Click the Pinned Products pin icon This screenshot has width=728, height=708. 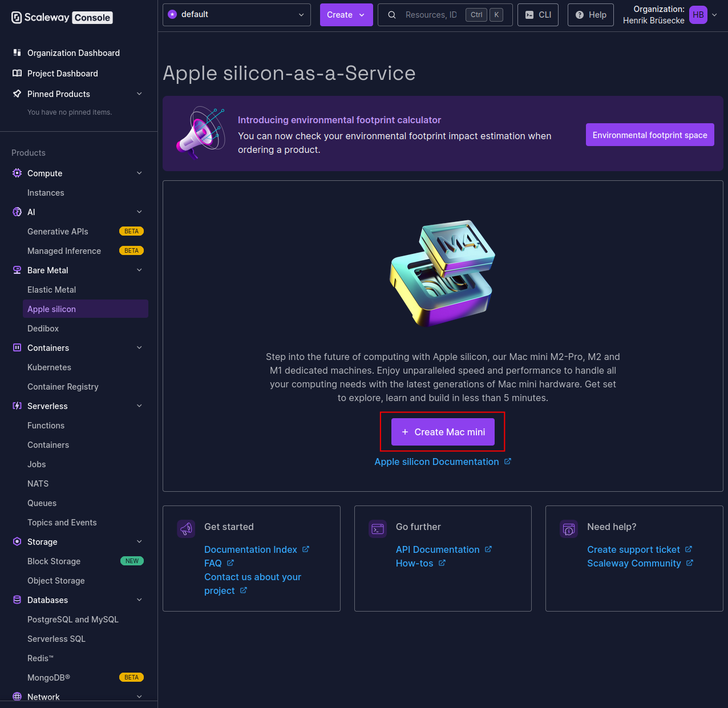point(17,94)
